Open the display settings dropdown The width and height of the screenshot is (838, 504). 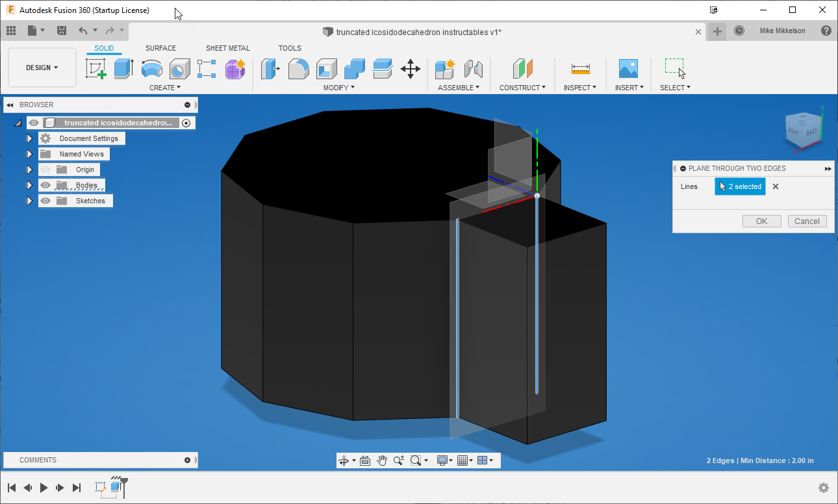pyautogui.click(x=445, y=460)
